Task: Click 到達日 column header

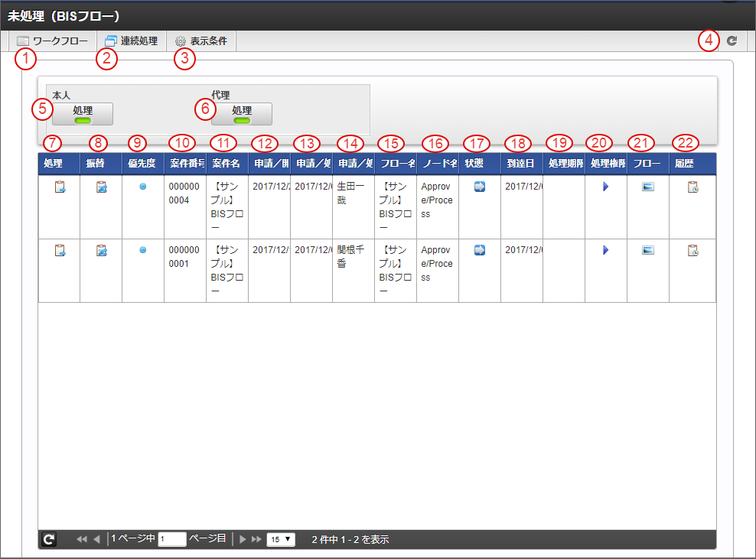Action: click(522, 164)
